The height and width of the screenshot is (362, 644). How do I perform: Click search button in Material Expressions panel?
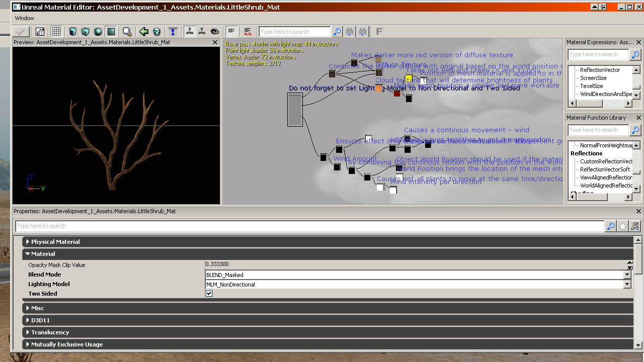(x=635, y=55)
